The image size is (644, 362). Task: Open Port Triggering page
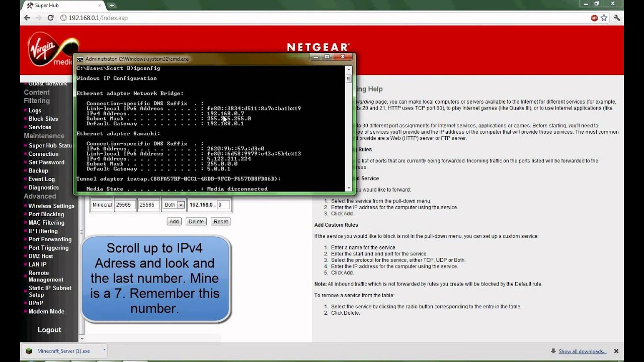point(48,248)
